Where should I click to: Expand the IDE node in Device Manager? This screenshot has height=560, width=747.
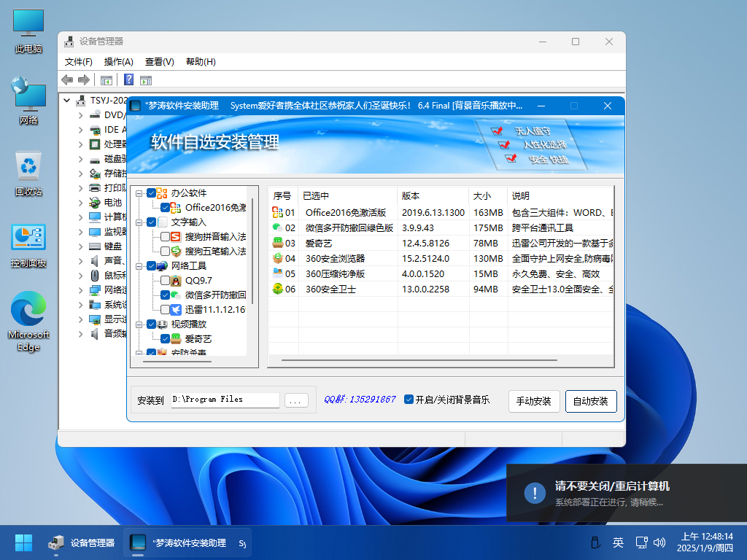click(80, 130)
